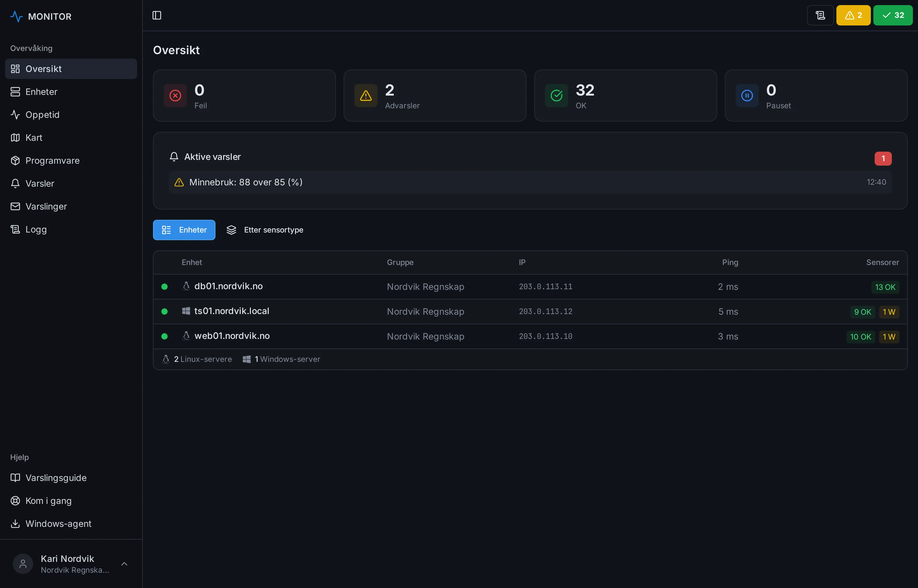Toggle the sidebar panel icon
The height and width of the screenshot is (588, 918).
157,15
